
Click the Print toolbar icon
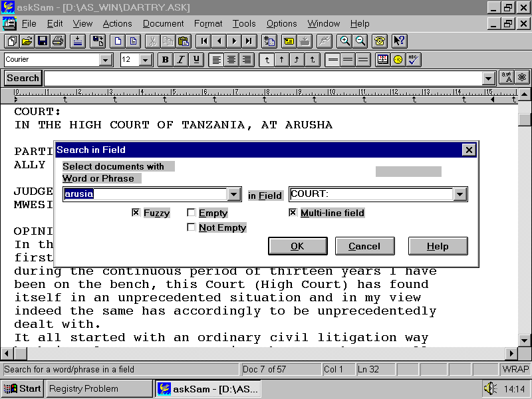pyautogui.click(x=57, y=41)
